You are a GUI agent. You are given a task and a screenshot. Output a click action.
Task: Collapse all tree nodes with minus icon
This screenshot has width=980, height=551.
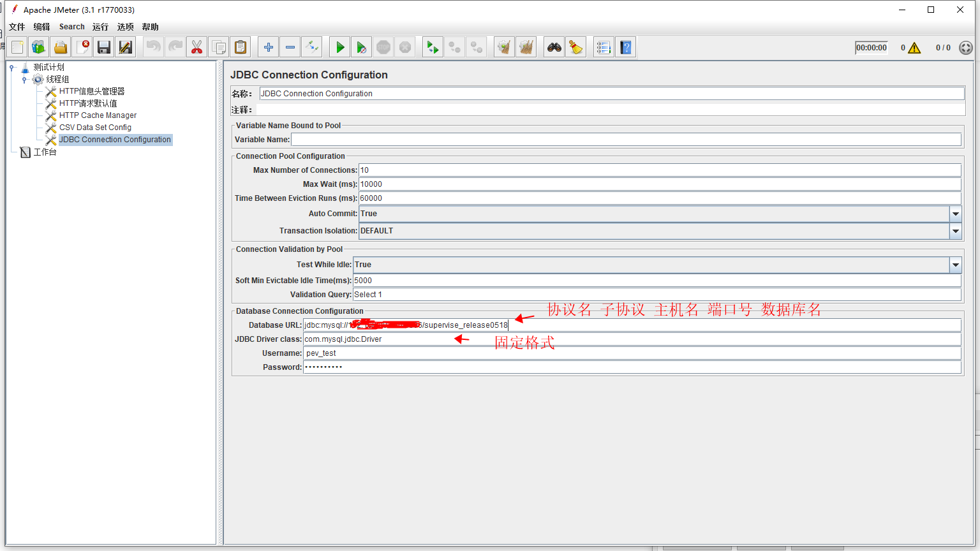pos(290,47)
